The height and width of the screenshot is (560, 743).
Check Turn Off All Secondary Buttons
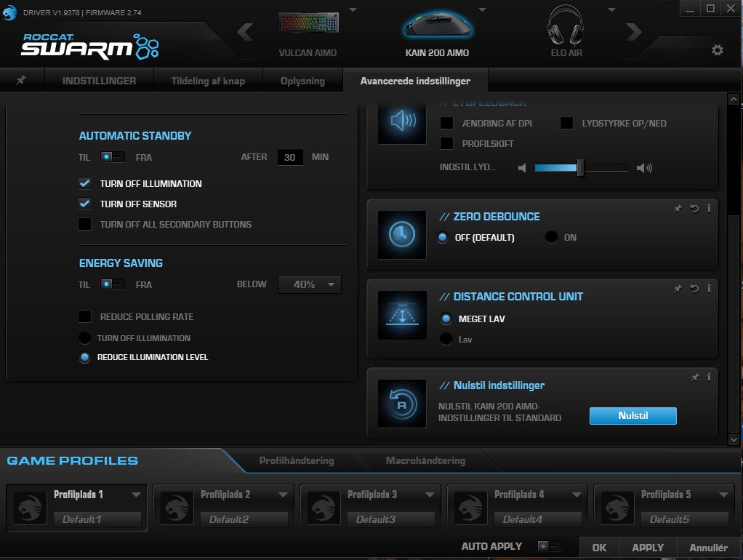85,224
